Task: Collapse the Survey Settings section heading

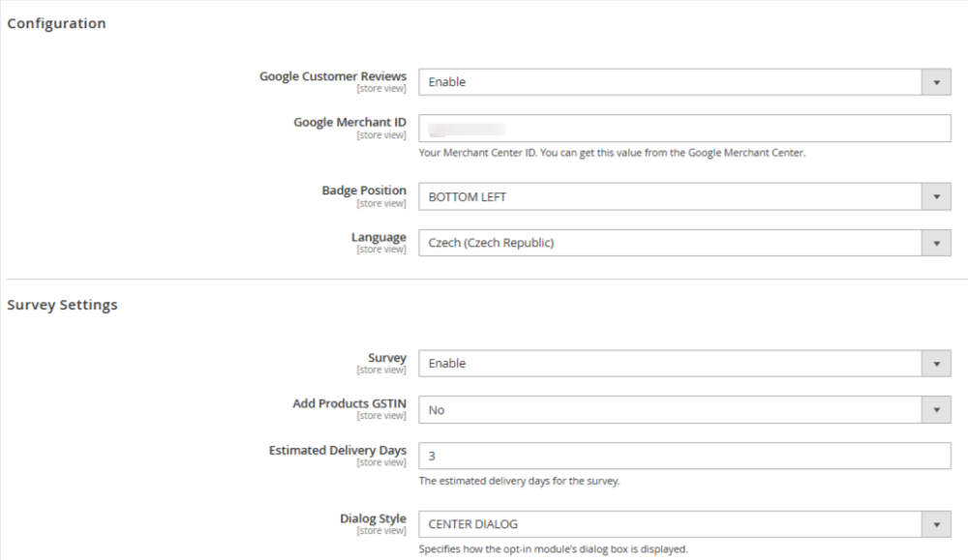Action: pos(62,305)
